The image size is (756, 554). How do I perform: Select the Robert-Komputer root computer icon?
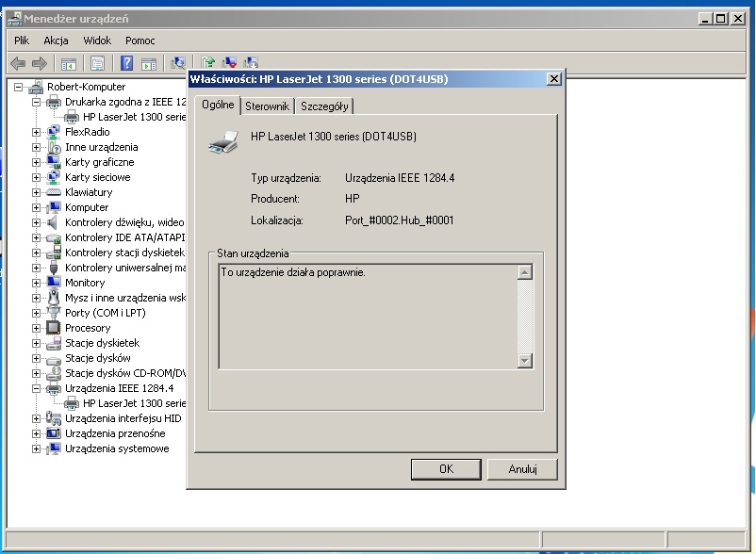click(36, 88)
